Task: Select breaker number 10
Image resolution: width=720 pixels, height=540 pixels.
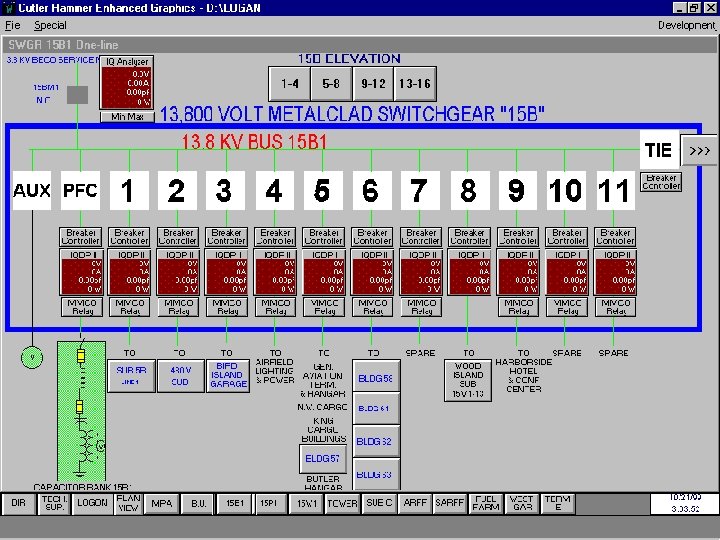Action: (566, 191)
